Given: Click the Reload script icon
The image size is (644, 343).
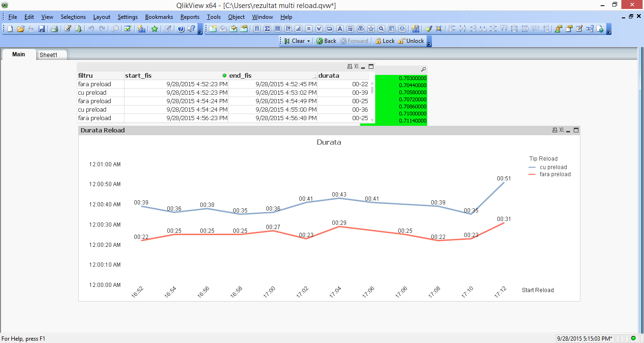Looking at the screenshot, I should (78, 29).
